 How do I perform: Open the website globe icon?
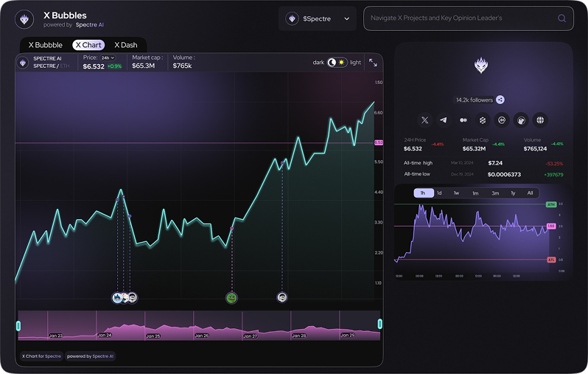coord(540,120)
